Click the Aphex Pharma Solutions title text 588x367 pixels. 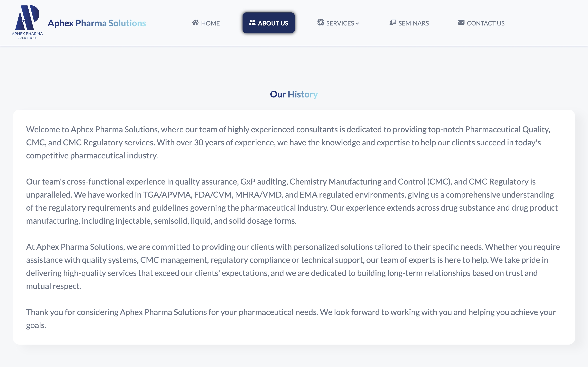[97, 23]
